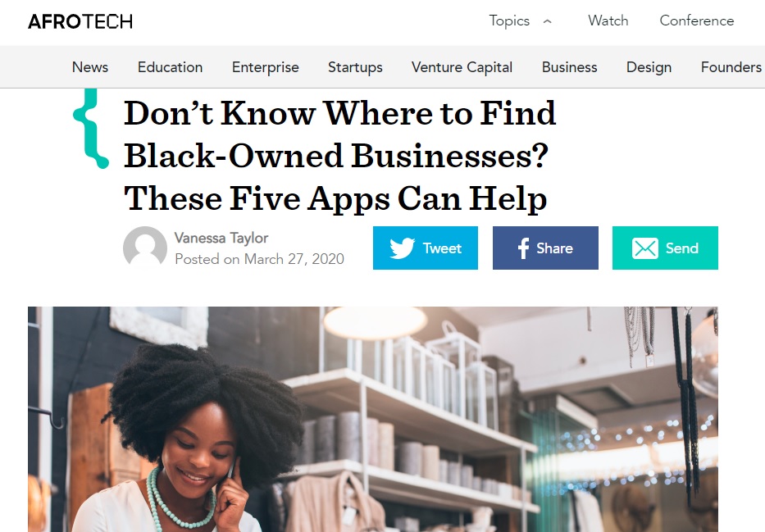765x532 pixels.
Task: Open author Vanessa Taylor's profile link
Action: point(221,238)
